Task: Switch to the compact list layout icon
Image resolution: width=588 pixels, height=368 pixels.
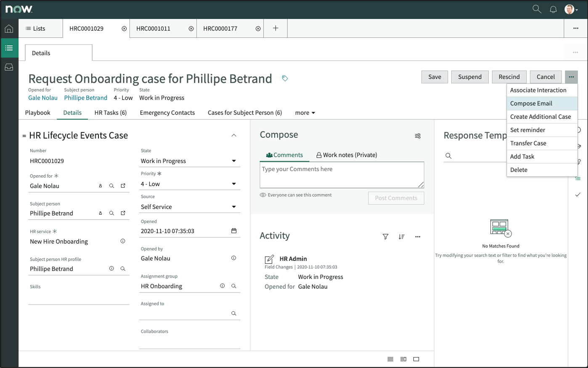Action: point(390,359)
